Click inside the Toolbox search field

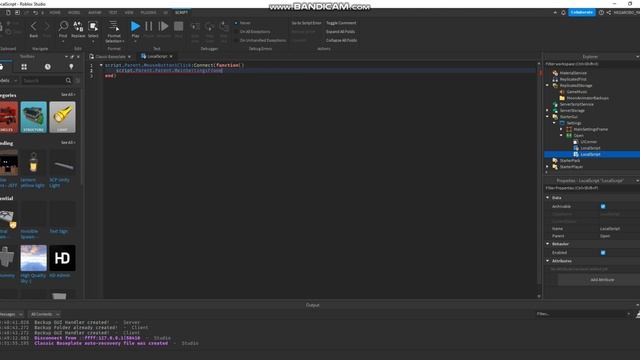[x=43, y=81]
